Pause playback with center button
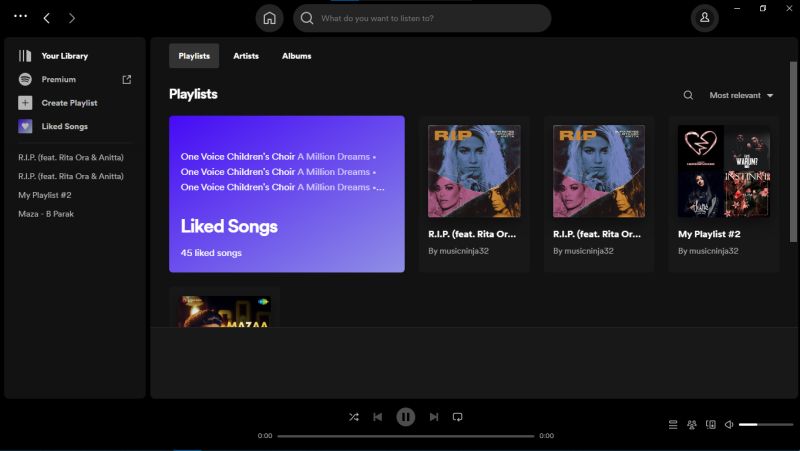This screenshot has height=451, width=800. point(406,417)
